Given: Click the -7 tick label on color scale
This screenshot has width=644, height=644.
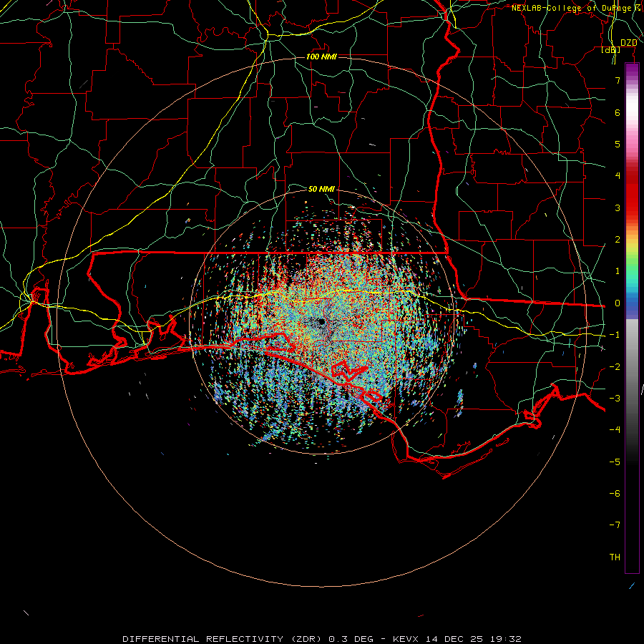Looking at the screenshot, I should 615,525.
